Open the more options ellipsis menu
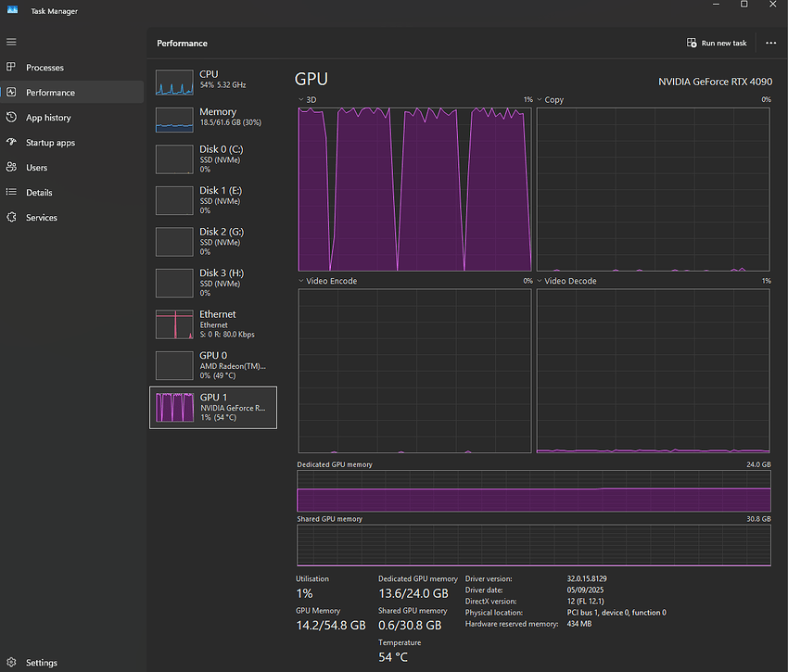Viewport: 788px width, 672px height. tap(770, 43)
